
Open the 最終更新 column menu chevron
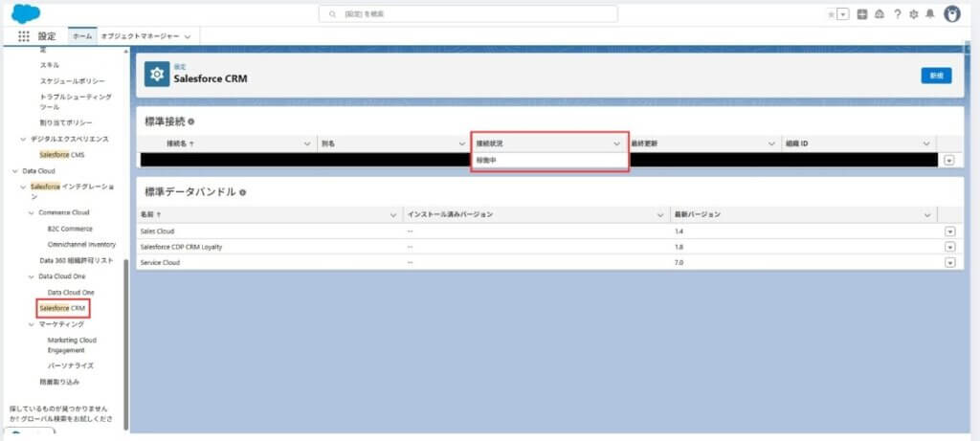(772, 143)
